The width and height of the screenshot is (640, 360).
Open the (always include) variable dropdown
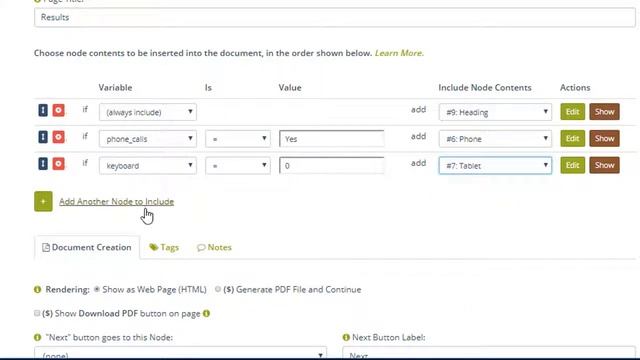[x=148, y=112]
